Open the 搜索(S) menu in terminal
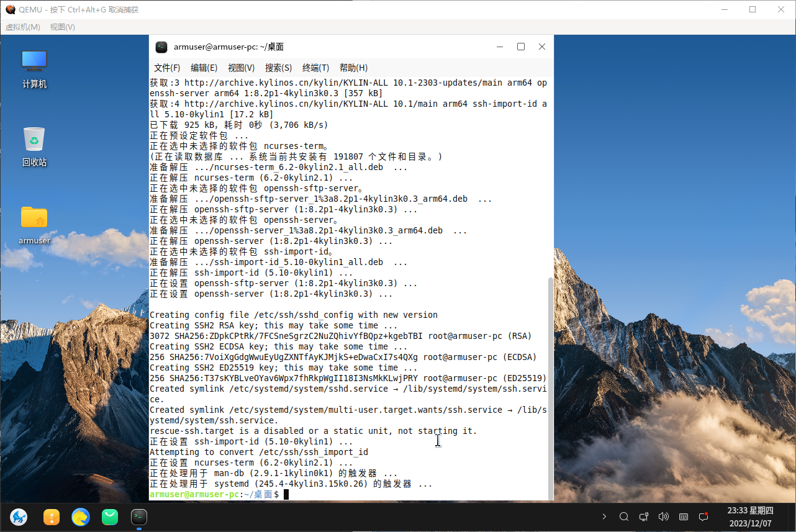This screenshot has width=796, height=532. pyautogui.click(x=278, y=68)
